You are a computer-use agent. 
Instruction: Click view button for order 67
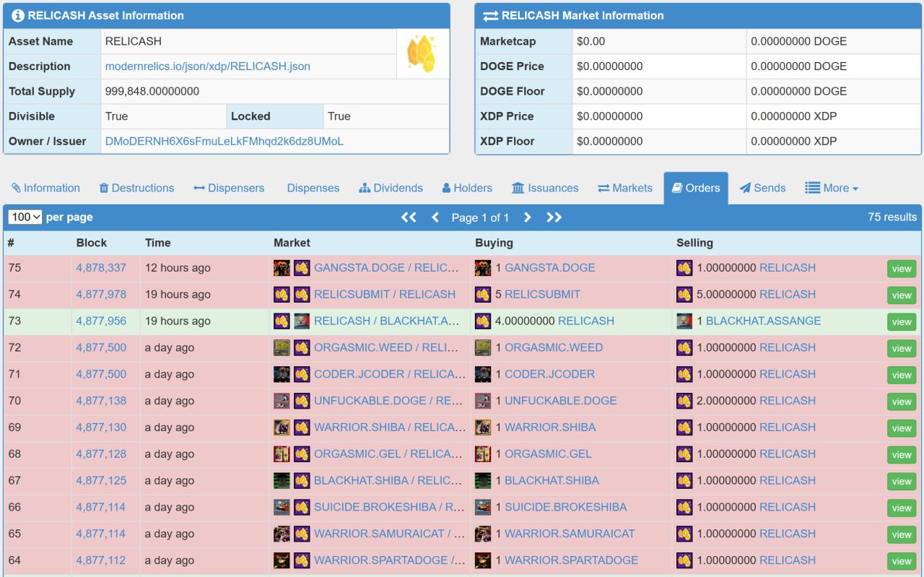(x=902, y=482)
